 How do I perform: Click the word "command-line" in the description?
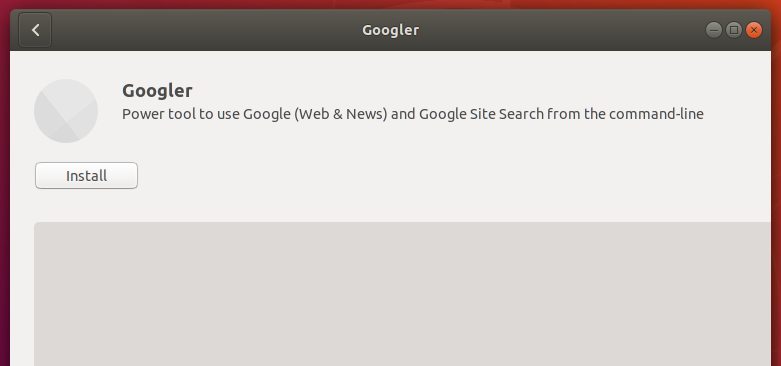tap(656, 114)
